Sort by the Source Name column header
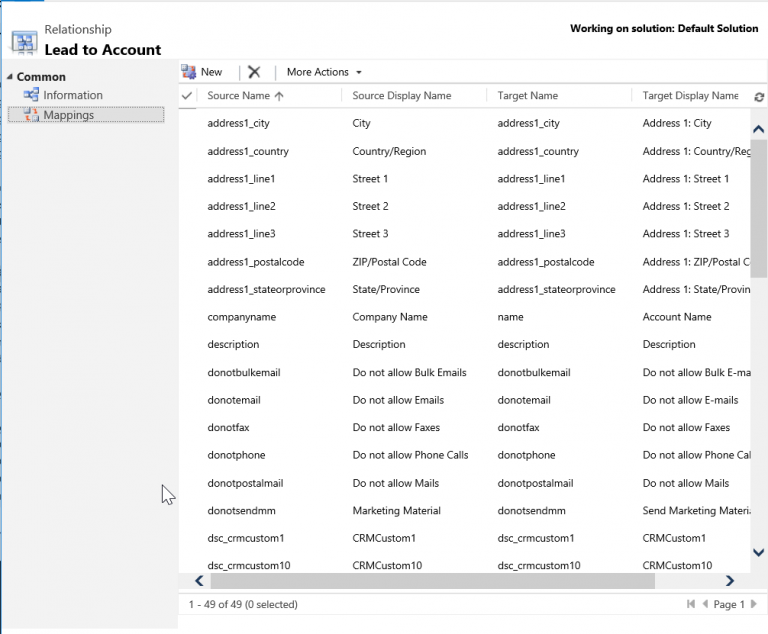 pyautogui.click(x=239, y=96)
